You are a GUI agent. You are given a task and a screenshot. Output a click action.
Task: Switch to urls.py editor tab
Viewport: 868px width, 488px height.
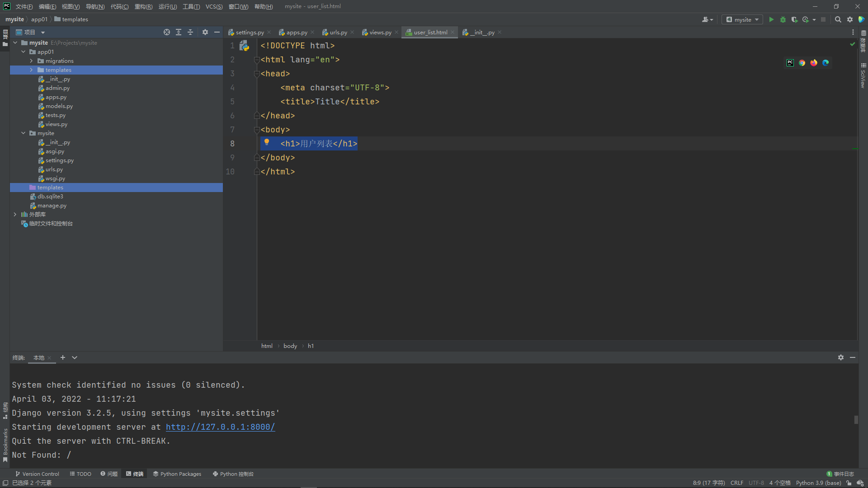338,32
